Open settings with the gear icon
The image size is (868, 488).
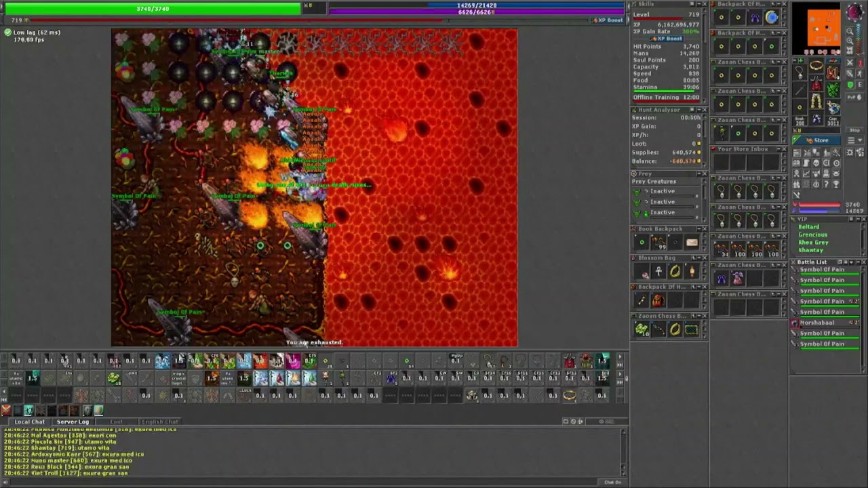850,152
